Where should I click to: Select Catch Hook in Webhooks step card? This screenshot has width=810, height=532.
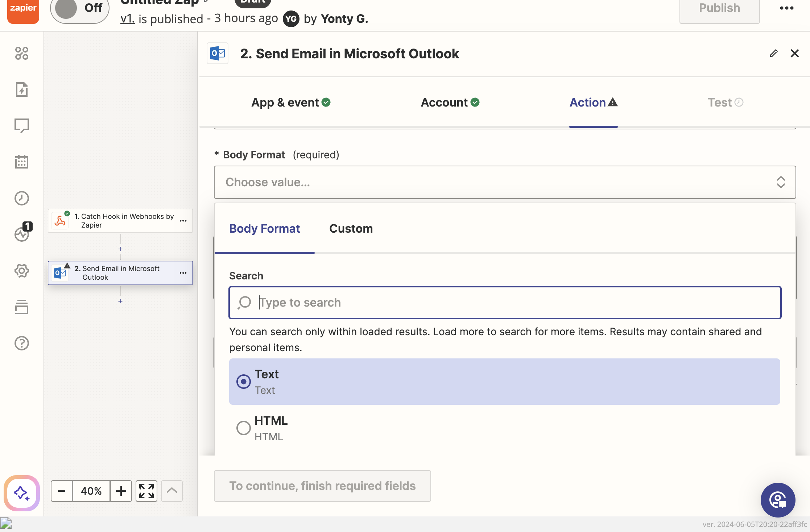[120, 221]
